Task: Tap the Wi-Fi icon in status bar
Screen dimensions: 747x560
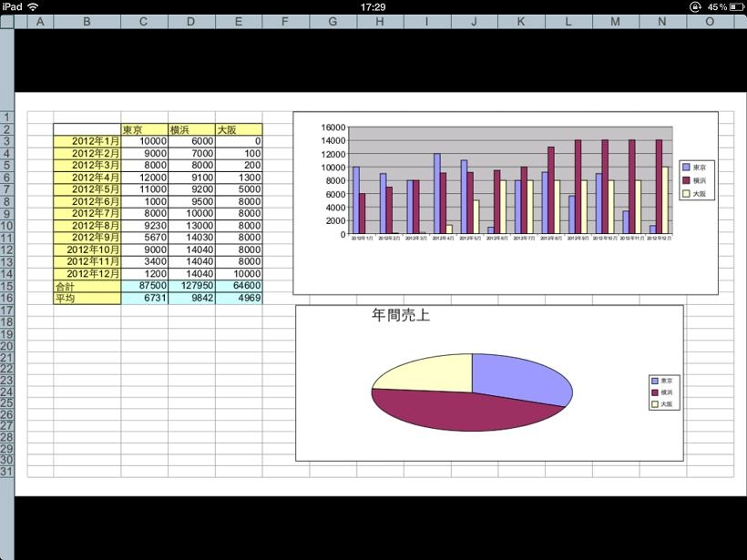Action: coord(33,6)
